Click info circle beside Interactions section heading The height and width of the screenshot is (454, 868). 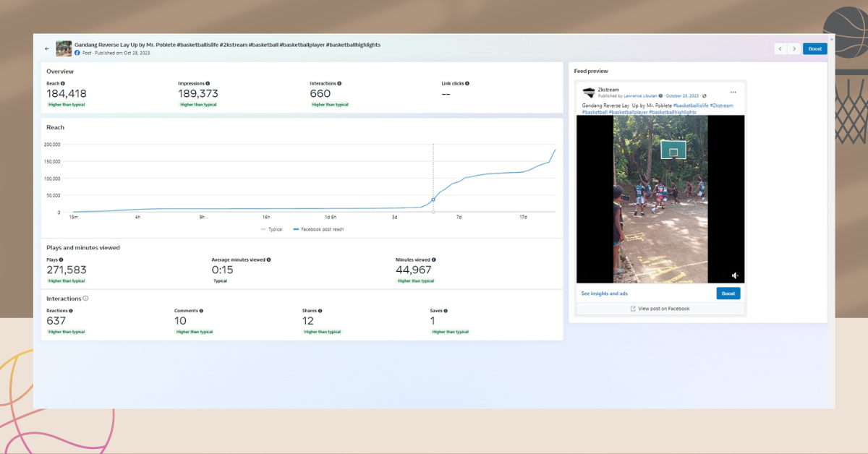[x=85, y=298]
